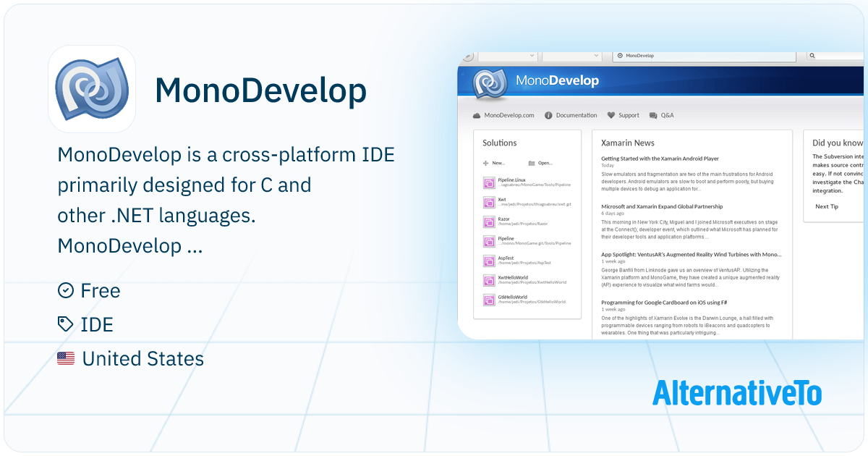Viewport: 868px width, 456px height.
Task: Click the magnifier icon in the search box
Action: 812,56
